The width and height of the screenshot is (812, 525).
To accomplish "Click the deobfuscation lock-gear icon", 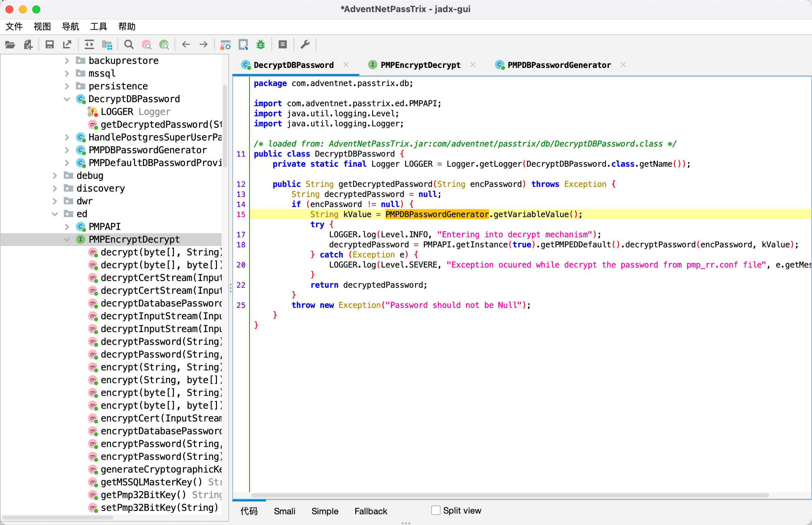I will click(225, 45).
